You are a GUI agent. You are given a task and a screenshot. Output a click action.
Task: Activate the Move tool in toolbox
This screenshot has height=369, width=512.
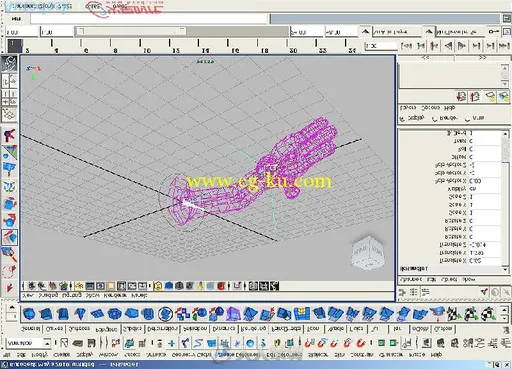pos(10,238)
